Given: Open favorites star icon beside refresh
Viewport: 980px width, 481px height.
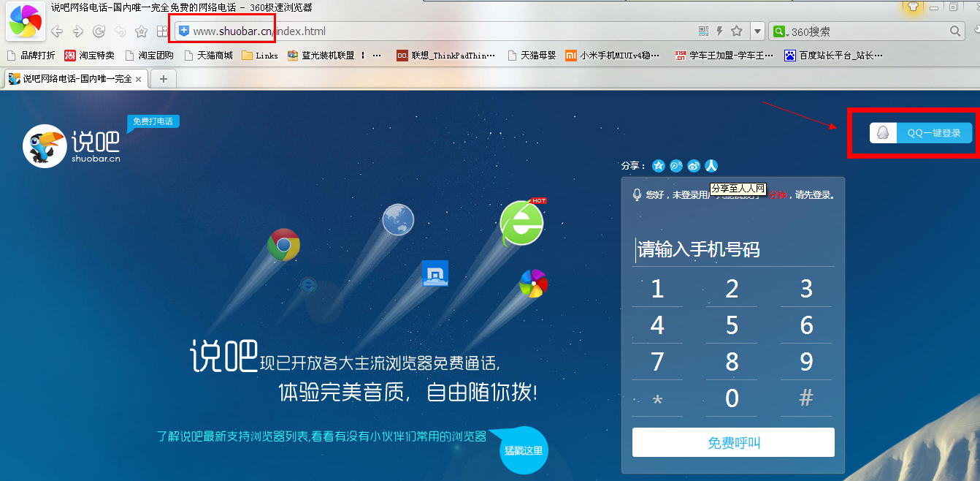Looking at the screenshot, I should pyautogui.click(x=142, y=31).
